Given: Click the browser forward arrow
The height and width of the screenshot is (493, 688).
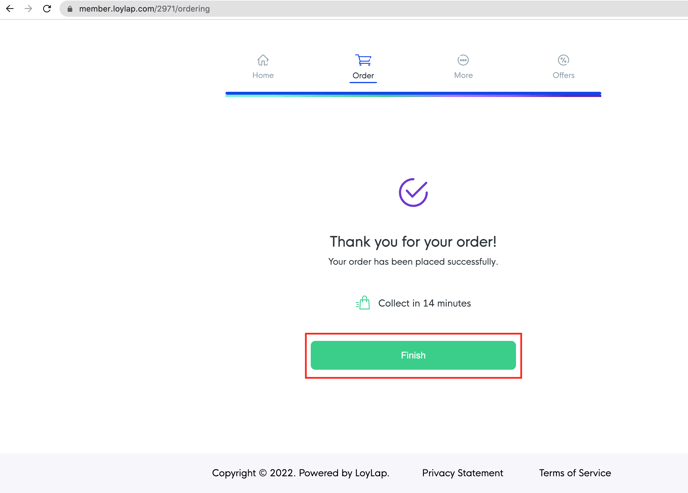Looking at the screenshot, I should pos(28,9).
